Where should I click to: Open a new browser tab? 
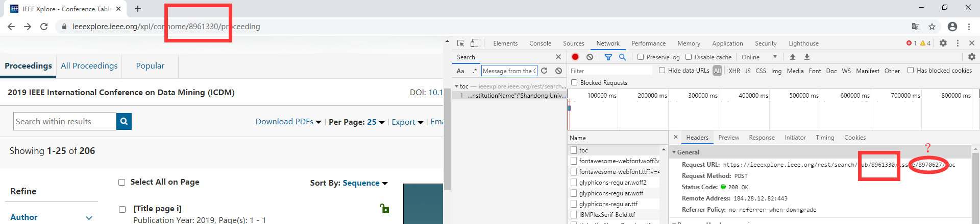coord(138,9)
